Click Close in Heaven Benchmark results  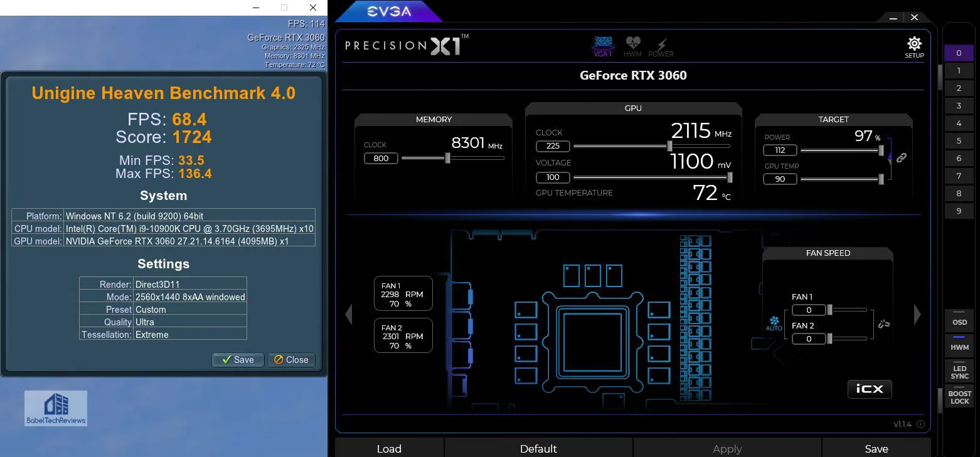tap(291, 360)
